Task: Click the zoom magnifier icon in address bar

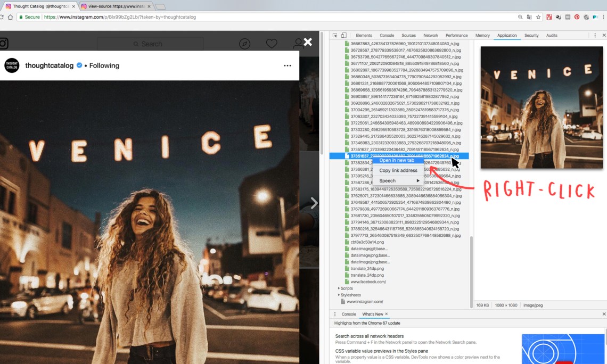Action: coord(520,17)
